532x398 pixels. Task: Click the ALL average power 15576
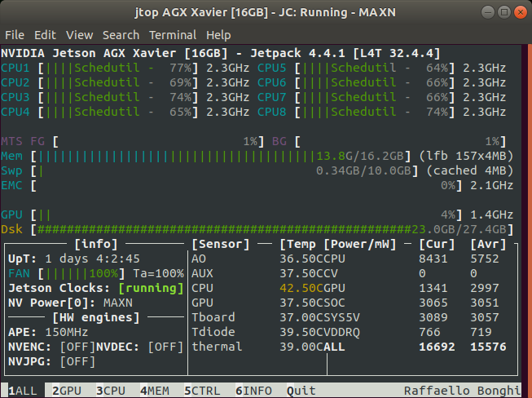488,347
